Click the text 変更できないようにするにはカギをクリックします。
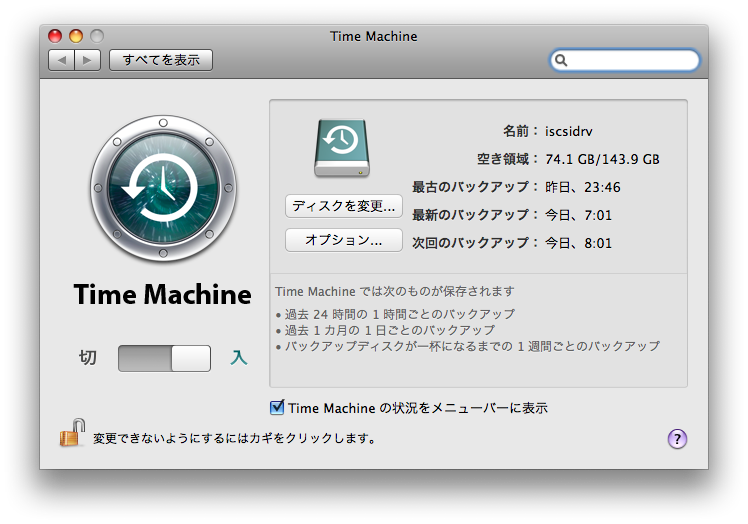 pos(234,438)
